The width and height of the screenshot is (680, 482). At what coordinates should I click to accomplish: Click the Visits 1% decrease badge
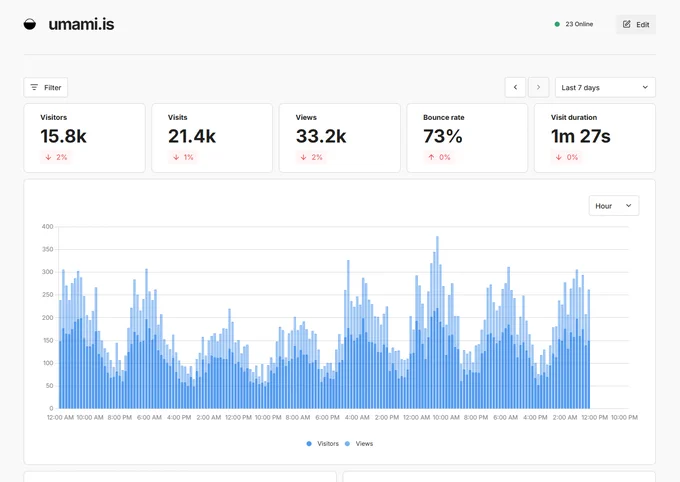(183, 157)
